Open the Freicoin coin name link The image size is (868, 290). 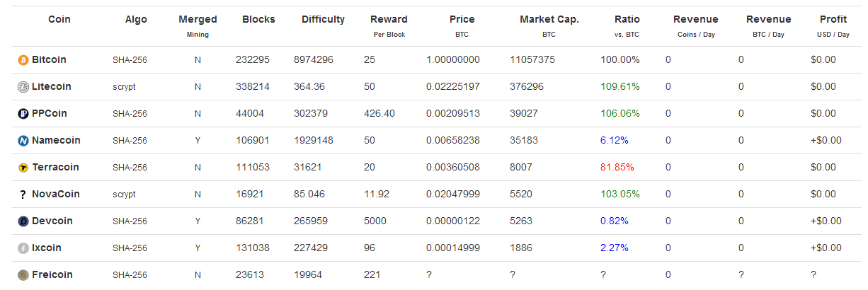(52, 275)
